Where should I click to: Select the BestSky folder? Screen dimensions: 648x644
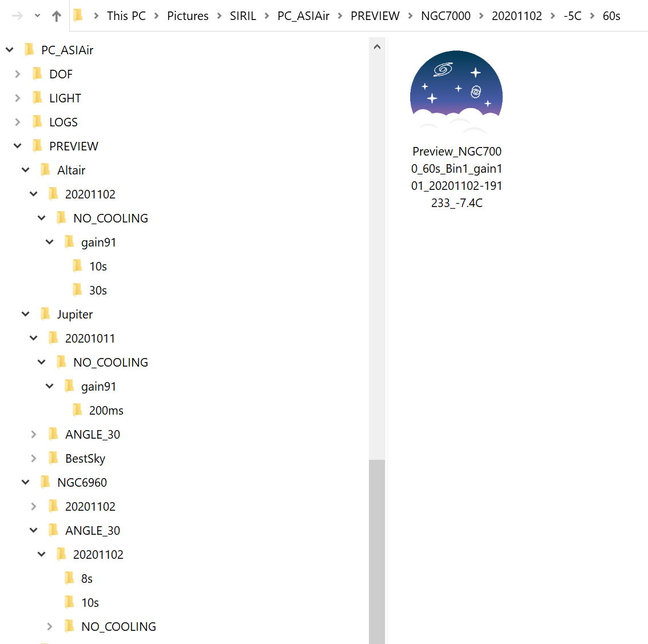pyautogui.click(x=85, y=458)
